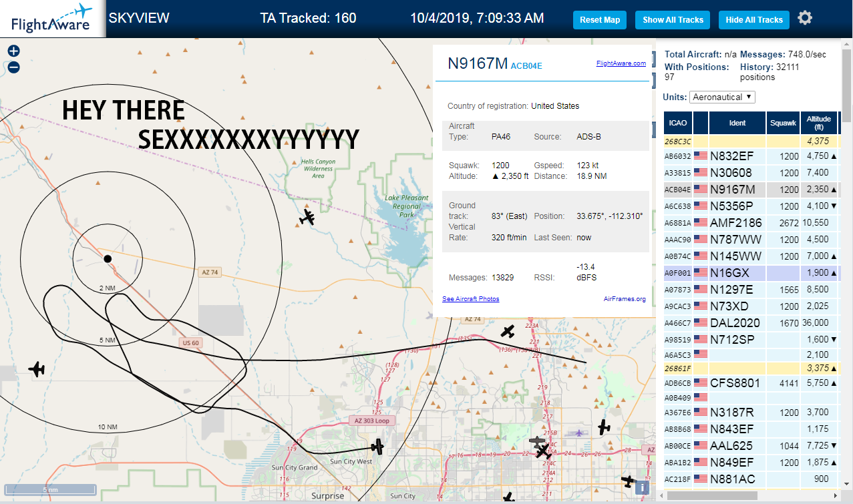
Task: Zoom out with the minus button
Action: (x=13, y=67)
